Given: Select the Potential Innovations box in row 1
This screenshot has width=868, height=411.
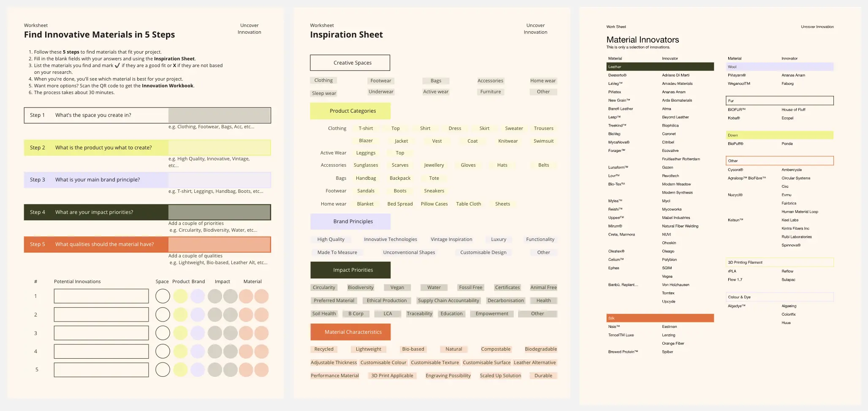Looking at the screenshot, I should [101, 296].
